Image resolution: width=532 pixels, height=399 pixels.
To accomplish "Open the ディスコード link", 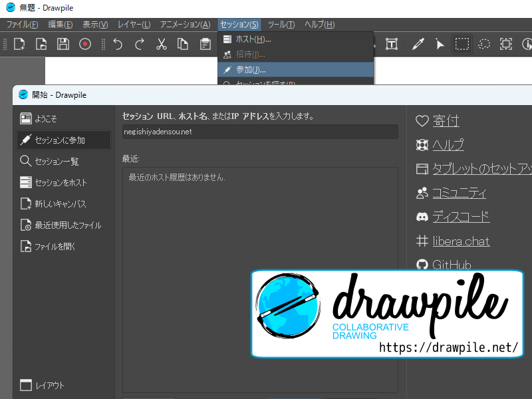I will (x=461, y=217).
